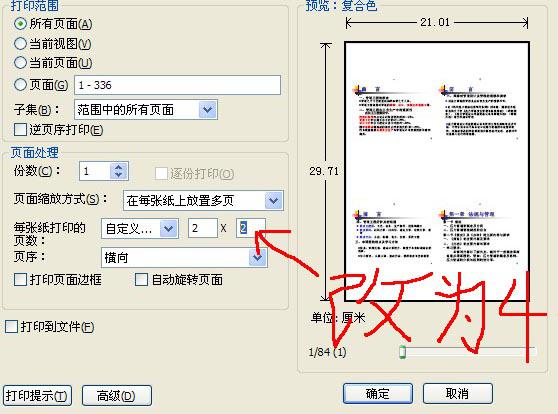The height and width of the screenshot is (414, 558).
Task: Open the 自定义 pages-per-sheet dropdown
Action: click(168, 229)
